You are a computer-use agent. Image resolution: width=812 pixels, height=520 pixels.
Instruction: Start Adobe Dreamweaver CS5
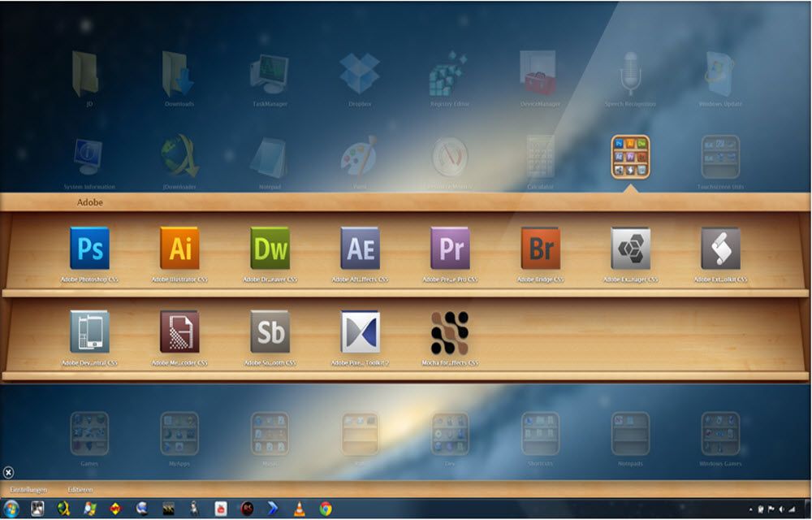click(x=270, y=248)
